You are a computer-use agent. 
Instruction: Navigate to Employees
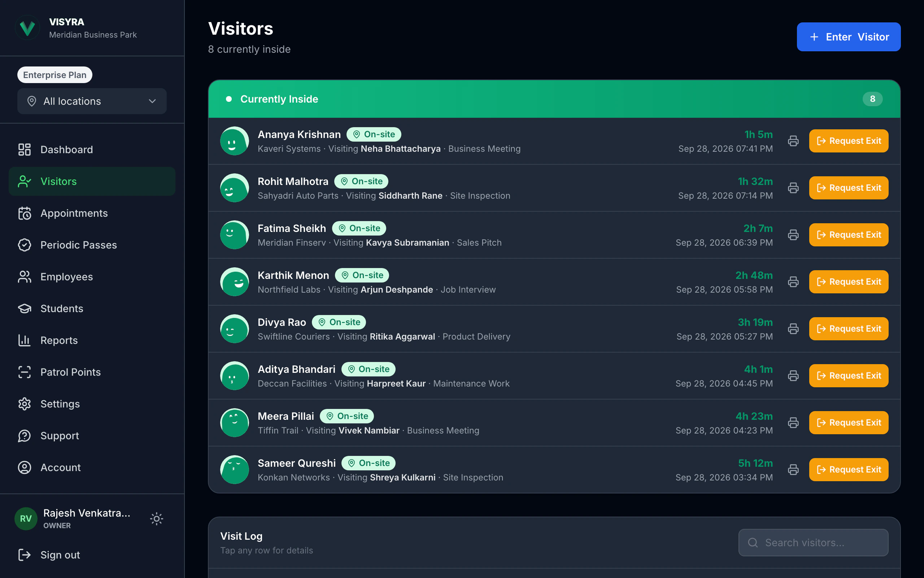(x=92, y=277)
